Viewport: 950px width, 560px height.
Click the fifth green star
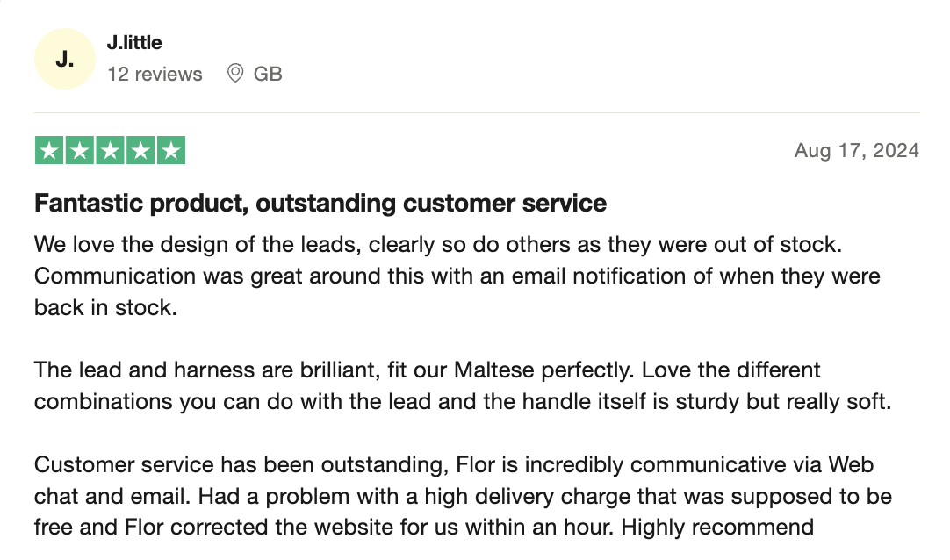click(171, 150)
